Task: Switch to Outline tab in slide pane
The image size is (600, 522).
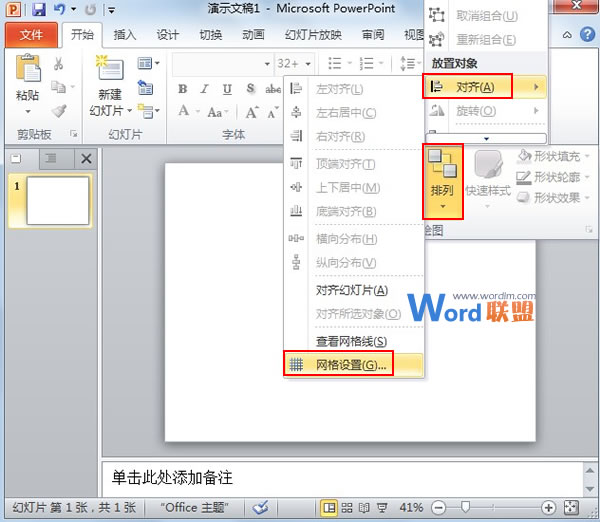Action: [x=51, y=158]
